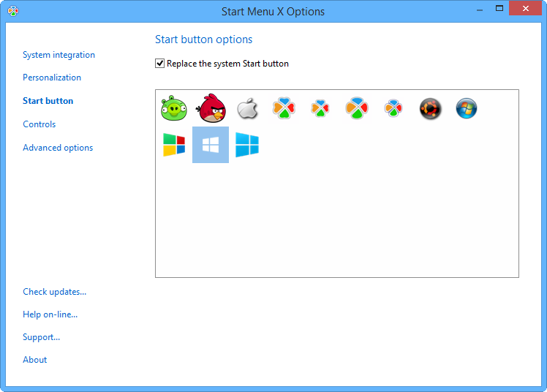Switch to the Personalization section
Viewport: 547px width, 392px height.
pyautogui.click(x=52, y=78)
